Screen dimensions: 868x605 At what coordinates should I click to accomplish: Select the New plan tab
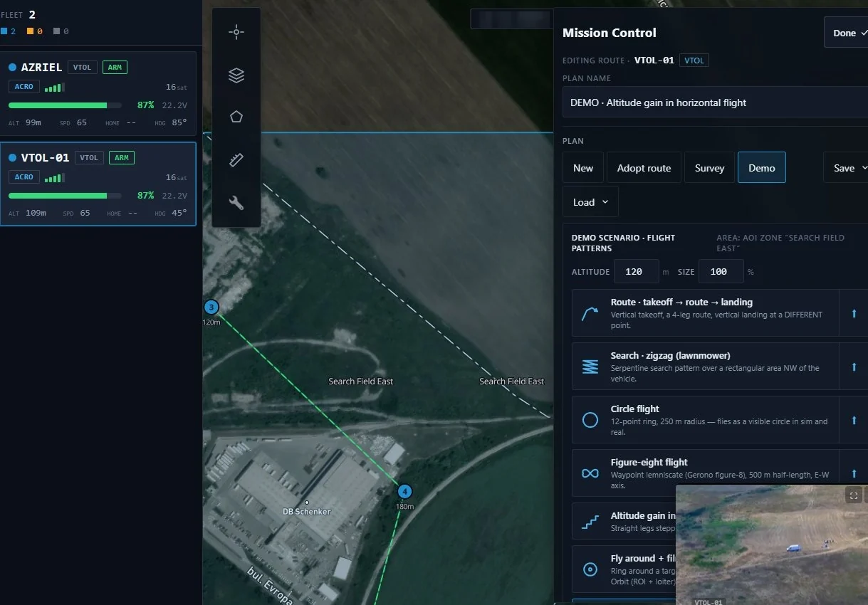click(583, 168)
